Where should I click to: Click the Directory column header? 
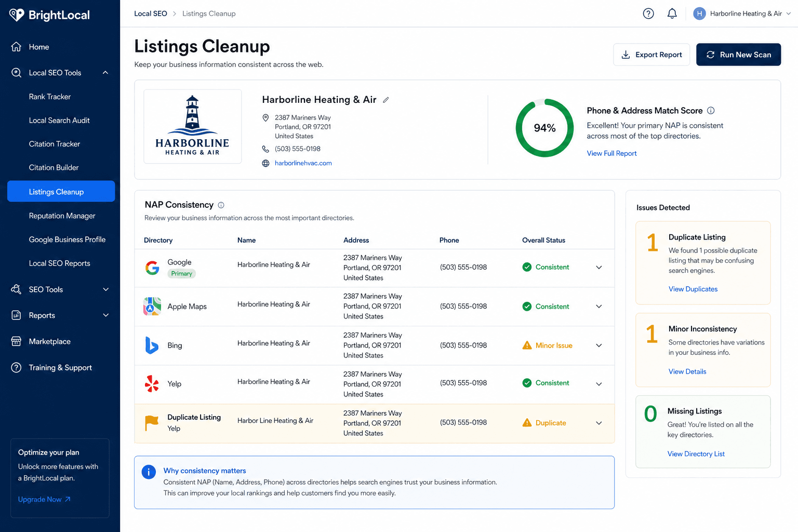(x=158, y=240)
